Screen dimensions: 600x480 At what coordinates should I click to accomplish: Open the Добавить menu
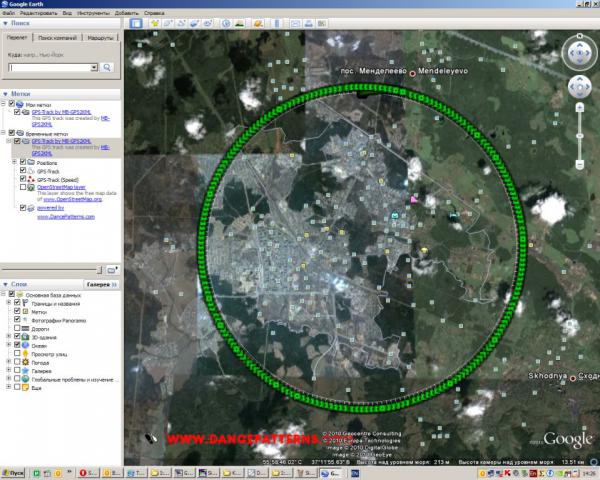click(127, 13)
